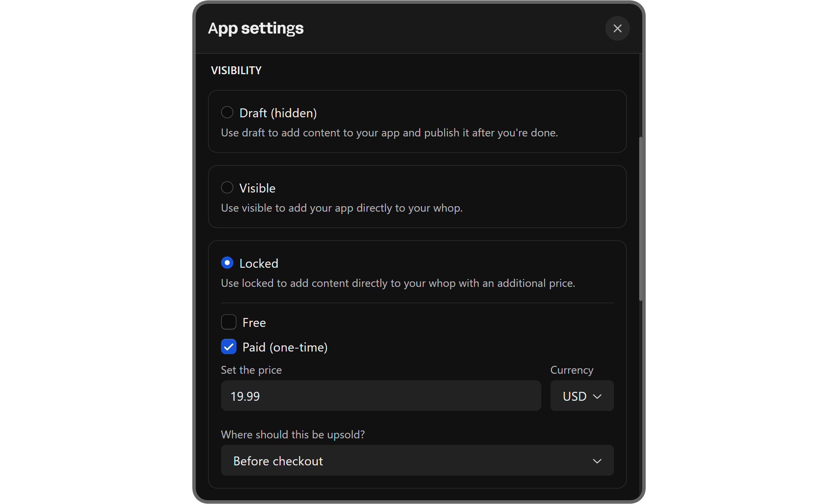Open the USD currency dropdown
The width and height of the screenshot is (838, 504).
[582, 396]
